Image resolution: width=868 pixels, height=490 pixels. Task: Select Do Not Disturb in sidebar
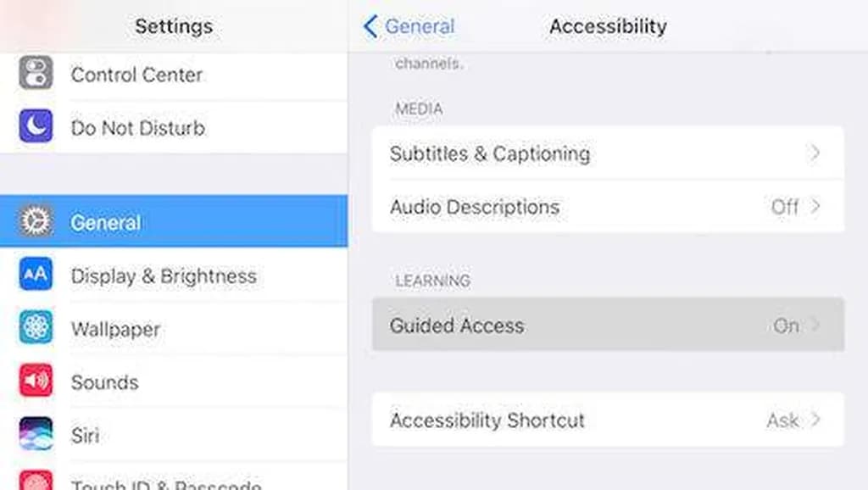tap(138, 128)
